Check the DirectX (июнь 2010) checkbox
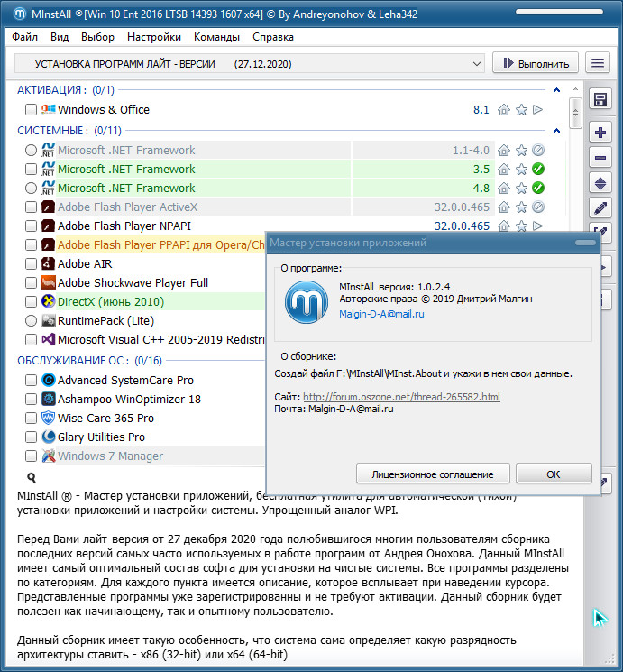 point(31,301)
